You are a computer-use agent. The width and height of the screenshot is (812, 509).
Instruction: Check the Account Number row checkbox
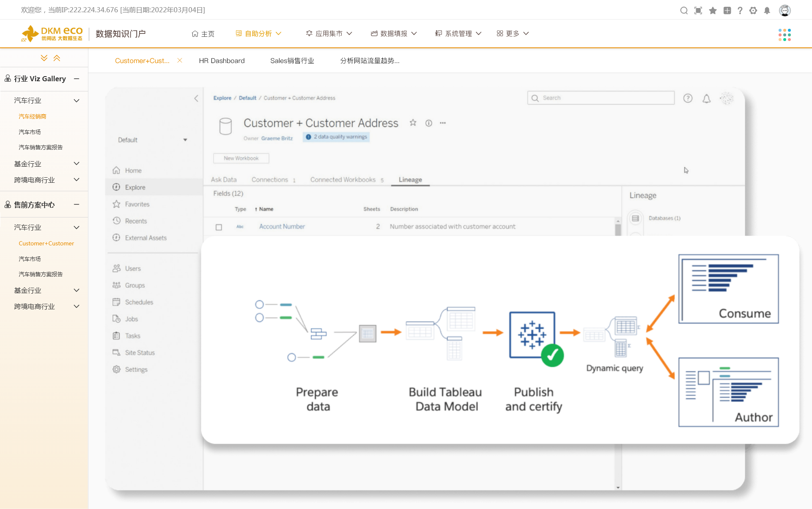(219, 227)
